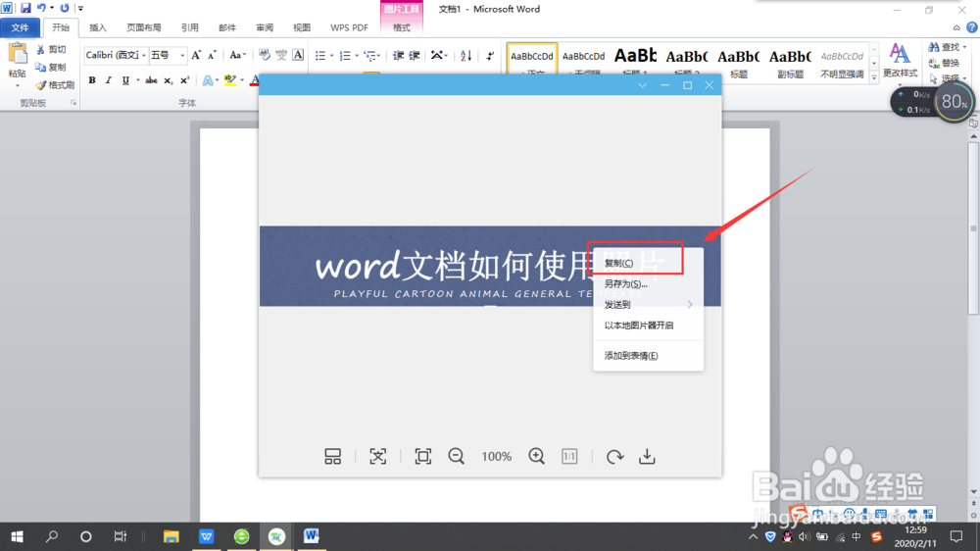Apply the 副标题 (Subtitle) style
The width and height of the screenshot is (980, 551).
(790, 62)
